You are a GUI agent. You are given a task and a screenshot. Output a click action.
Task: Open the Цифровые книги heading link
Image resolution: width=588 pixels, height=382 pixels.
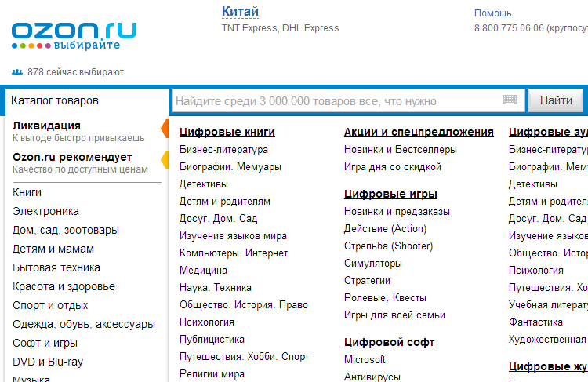[x=227, y=132]
